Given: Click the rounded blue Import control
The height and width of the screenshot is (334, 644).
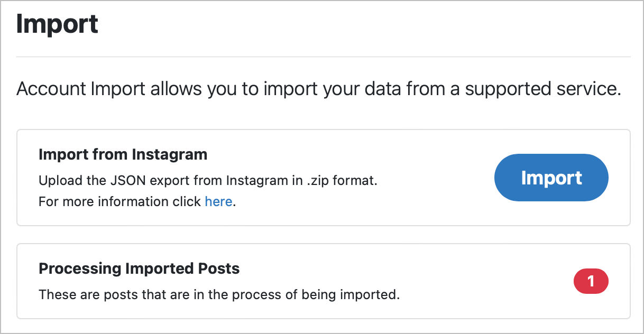Looking at the screenshot, I should coord(551,178).
